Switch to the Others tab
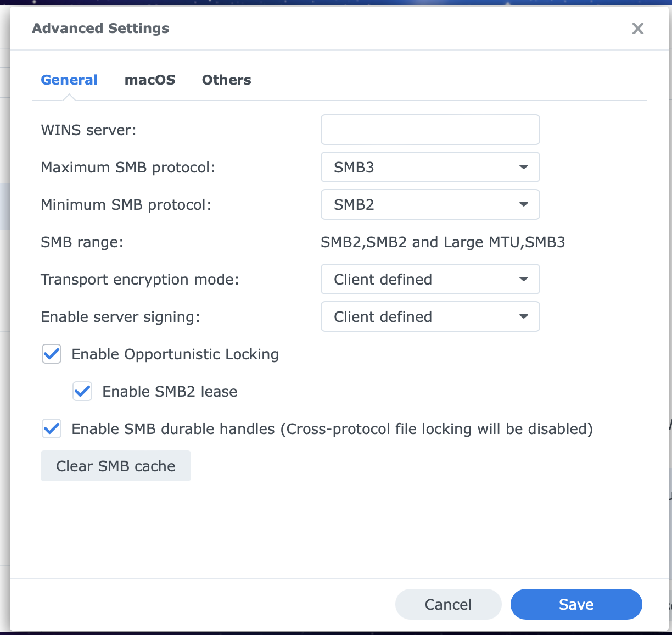 click(x=226, y=80)
